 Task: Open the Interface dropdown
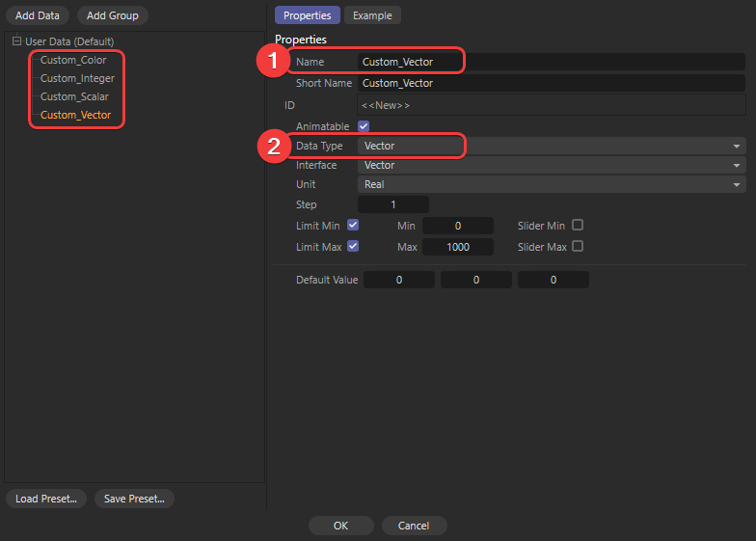coord(551,165)
